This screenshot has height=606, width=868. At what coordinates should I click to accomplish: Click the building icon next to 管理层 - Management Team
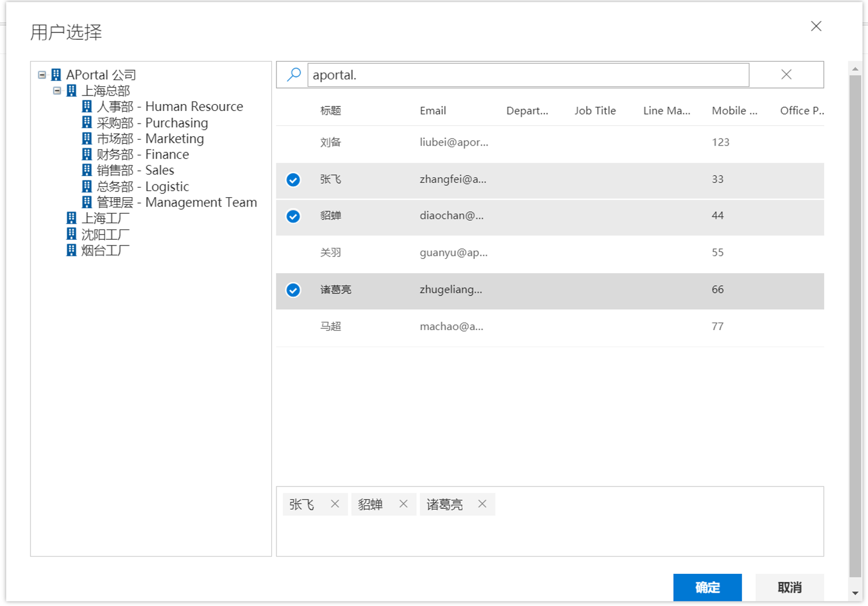(x=87, y=202)
